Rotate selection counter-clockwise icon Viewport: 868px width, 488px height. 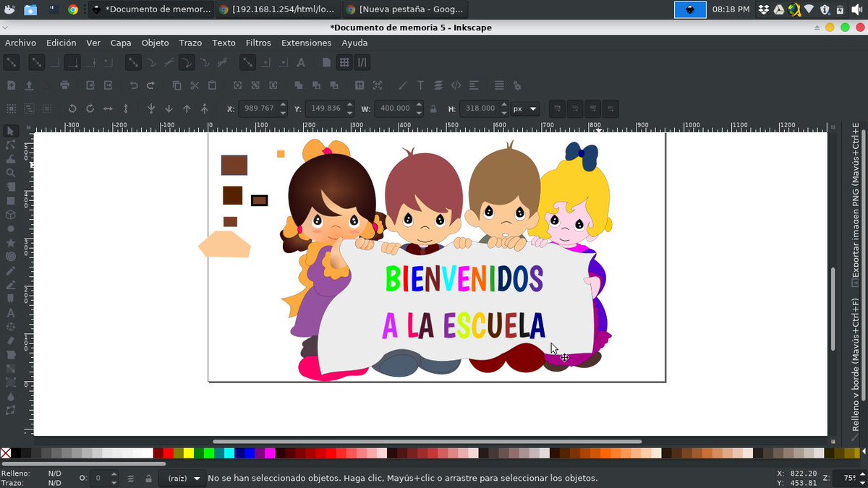tap(72, 108)
